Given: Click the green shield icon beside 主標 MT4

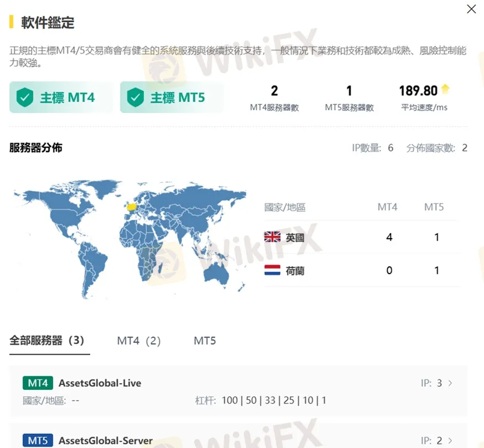Looking at the screenshot, I should pos(25,97).
